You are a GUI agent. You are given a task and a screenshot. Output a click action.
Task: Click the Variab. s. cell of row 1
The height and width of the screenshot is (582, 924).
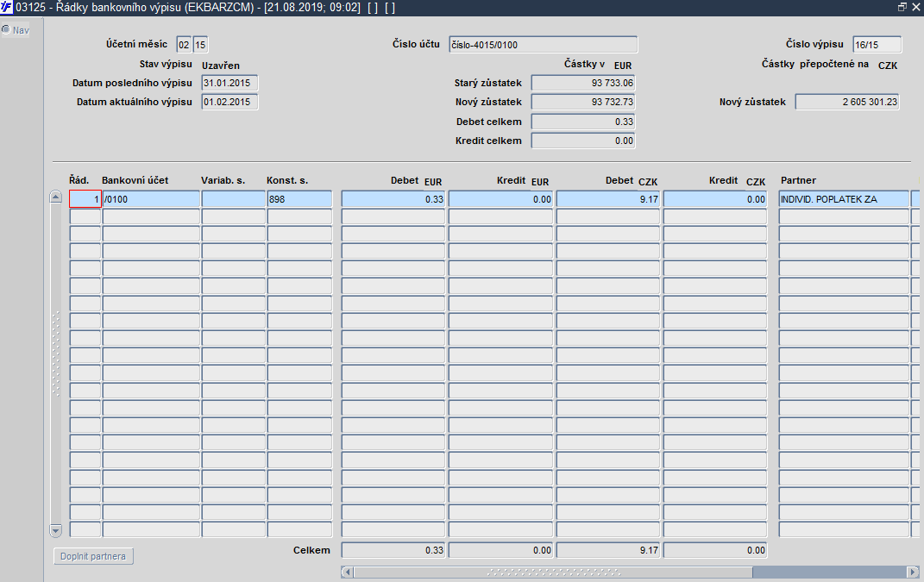(234, 199)
